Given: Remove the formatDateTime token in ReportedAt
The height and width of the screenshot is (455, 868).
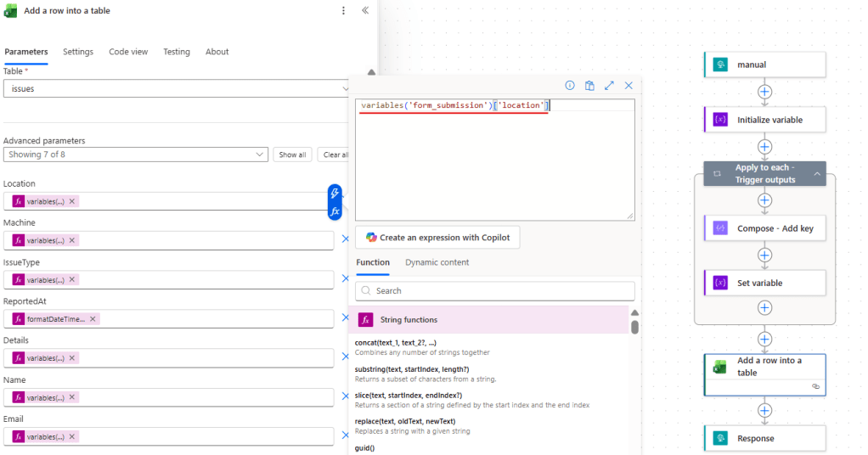Looking at the screenshot, I should coord(93,319).
